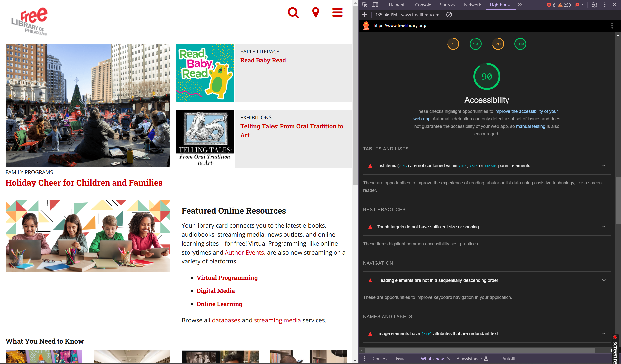
Task: Show more DevTools tabs chevron
Action: coord(520,5)
